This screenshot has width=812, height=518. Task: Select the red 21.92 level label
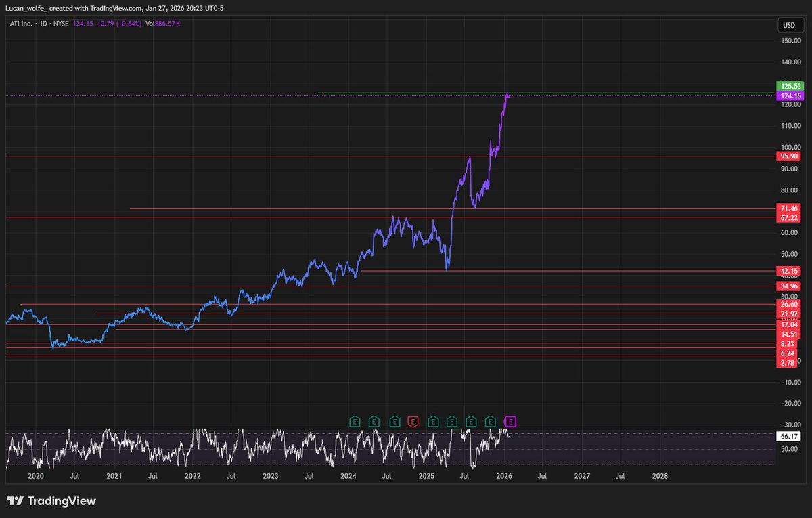790,314
